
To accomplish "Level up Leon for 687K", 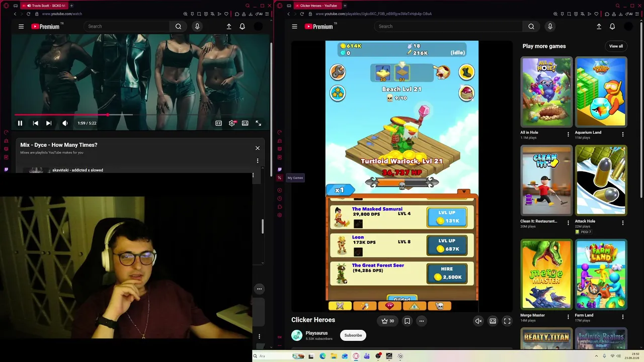I will (x=447, y=245).
